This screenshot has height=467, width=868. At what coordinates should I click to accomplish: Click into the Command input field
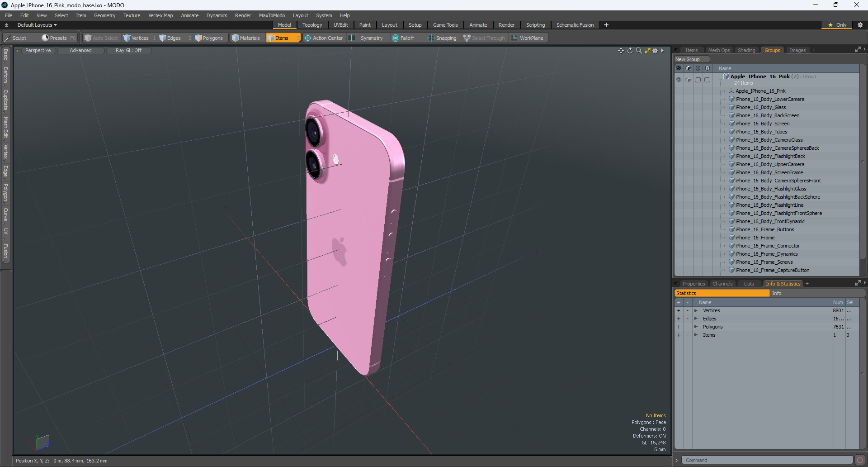(x=767, y=460)
